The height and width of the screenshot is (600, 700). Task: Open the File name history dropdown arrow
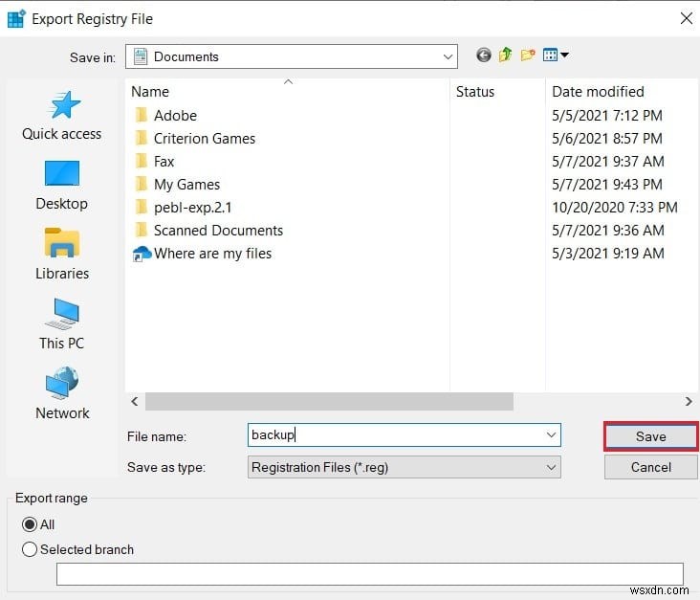(x=551, y=434)
